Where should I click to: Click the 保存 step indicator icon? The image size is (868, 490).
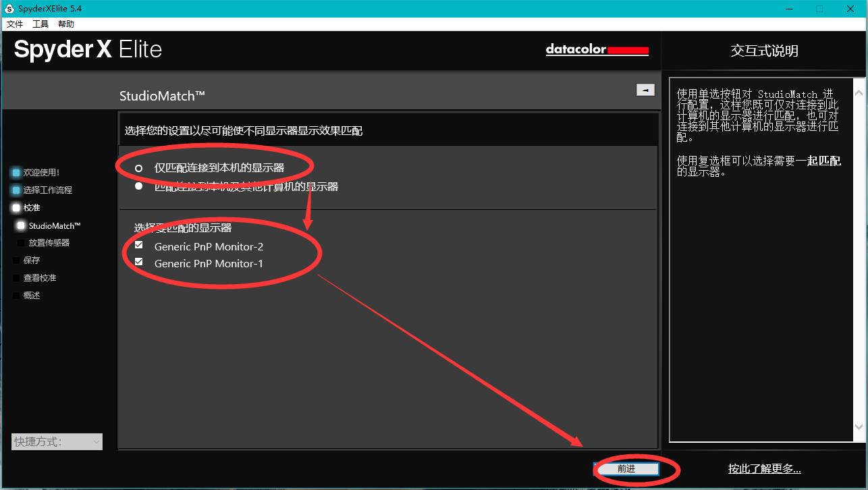(16, 261)
